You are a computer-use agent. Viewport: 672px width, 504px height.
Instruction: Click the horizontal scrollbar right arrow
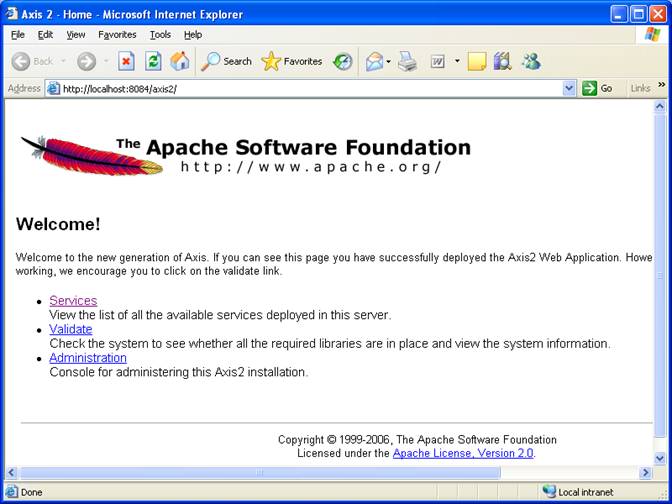point(645,473)
